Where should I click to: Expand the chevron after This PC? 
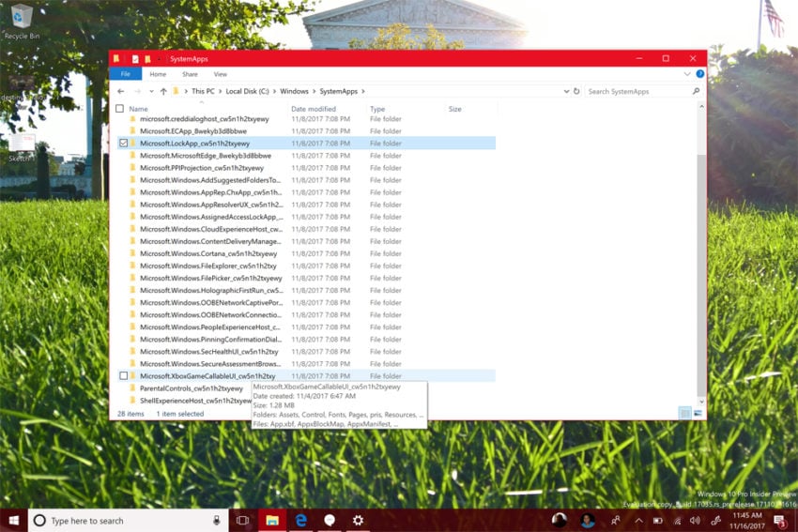click(x=221, y=92)
